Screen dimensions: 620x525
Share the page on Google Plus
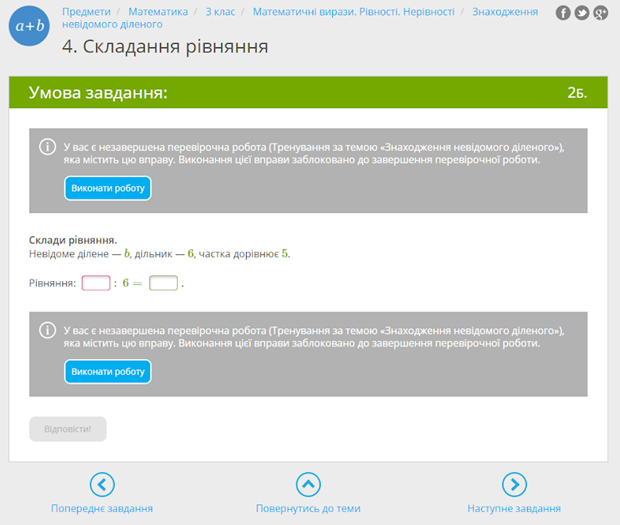(600, 13)
